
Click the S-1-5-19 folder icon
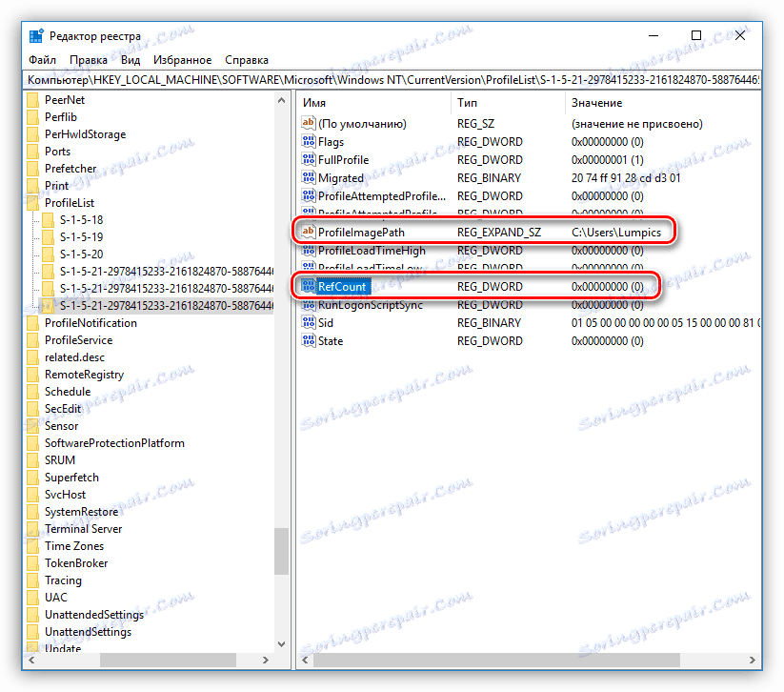pyautogui.click(x=48, y=237)
